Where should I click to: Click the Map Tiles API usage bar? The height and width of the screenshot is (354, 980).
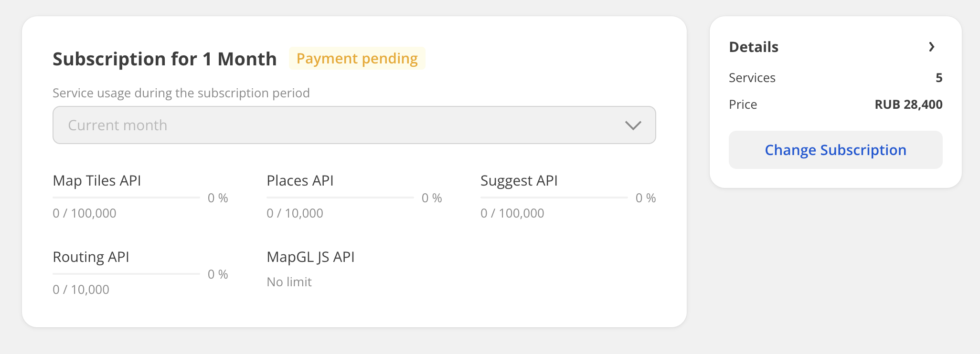point(126,197)
